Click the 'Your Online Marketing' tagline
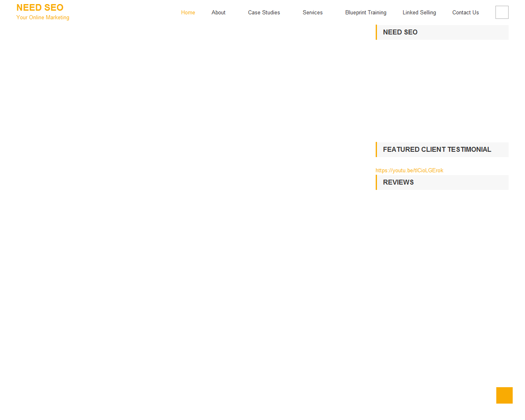Screen dimensions: 525x420 click(43, 18)
